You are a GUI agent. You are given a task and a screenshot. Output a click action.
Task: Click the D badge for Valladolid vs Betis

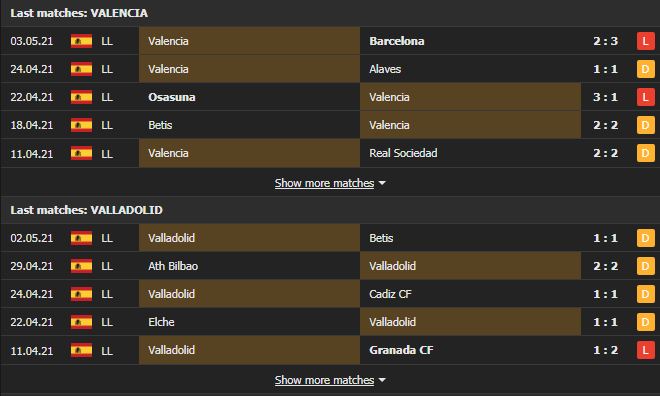(x=645, y=238)
